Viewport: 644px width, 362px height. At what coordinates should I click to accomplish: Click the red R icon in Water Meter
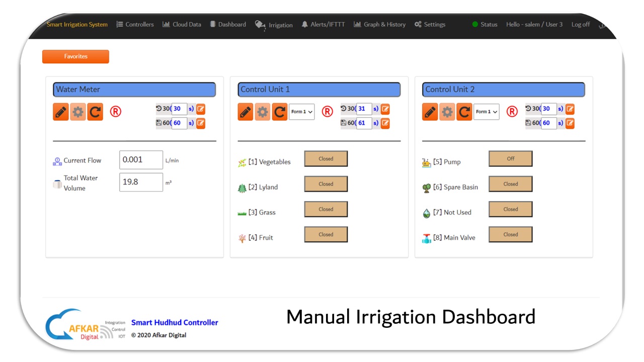[115, 112]
